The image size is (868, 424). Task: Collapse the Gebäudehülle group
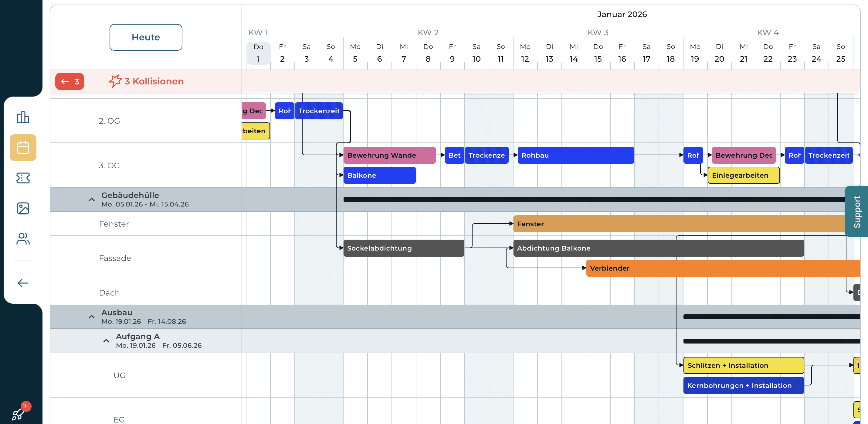pyautogui.click(x=91, y=199)
